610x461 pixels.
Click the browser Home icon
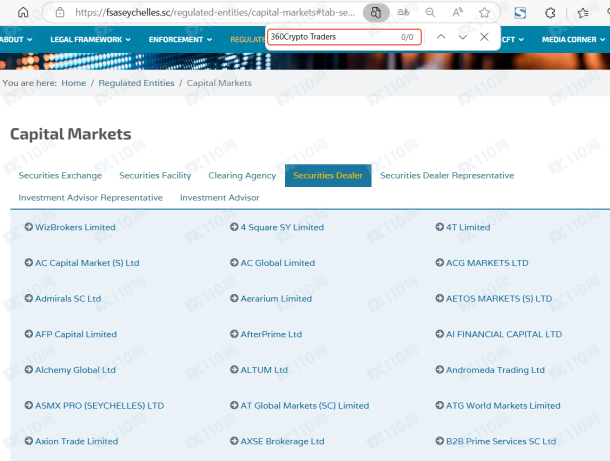23,12
